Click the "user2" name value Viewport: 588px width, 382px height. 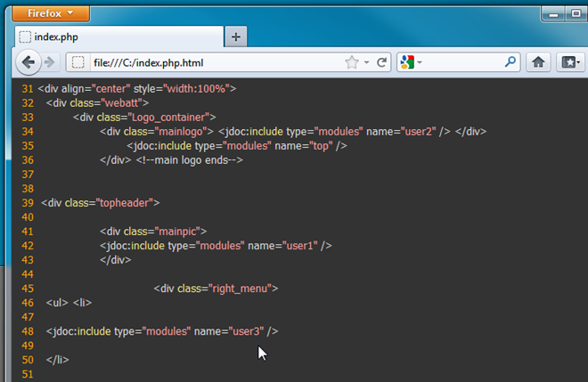coord(418,132)
